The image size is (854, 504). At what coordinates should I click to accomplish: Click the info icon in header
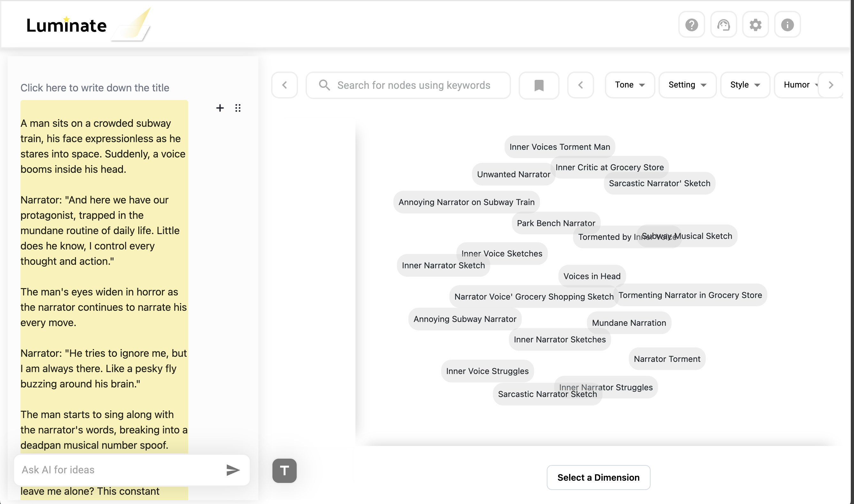coord(787,25)
